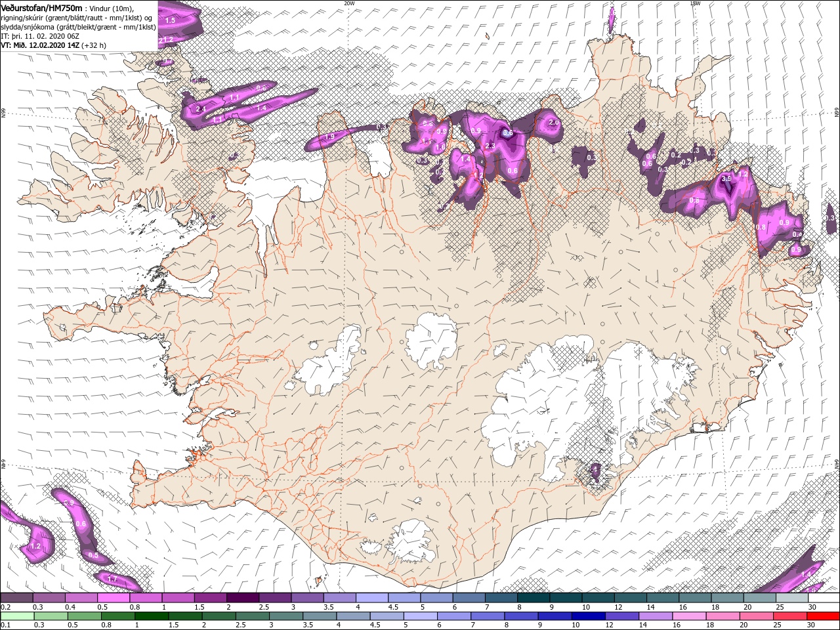Click the '20W' longitude label
840x630 pixels.
(x=349, y=3)
